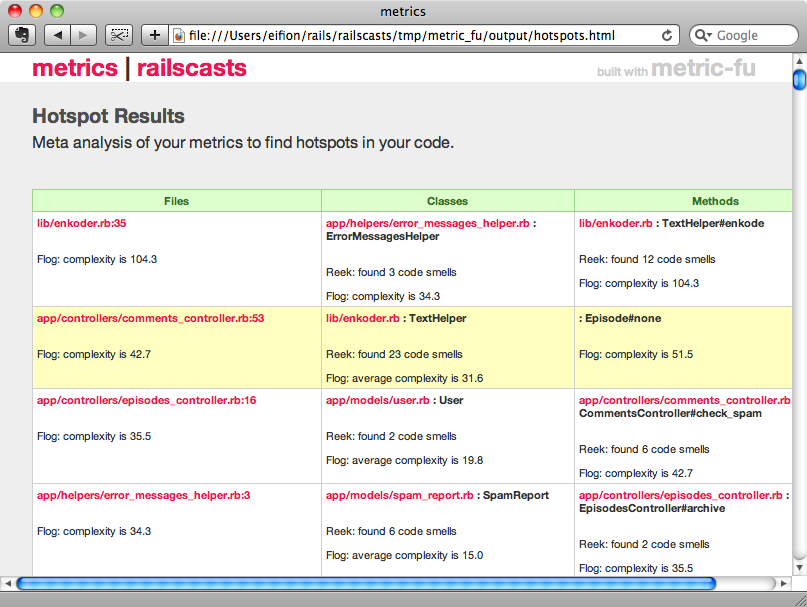Open the Google search magnifier dropdown

click(x=703, y=35)
